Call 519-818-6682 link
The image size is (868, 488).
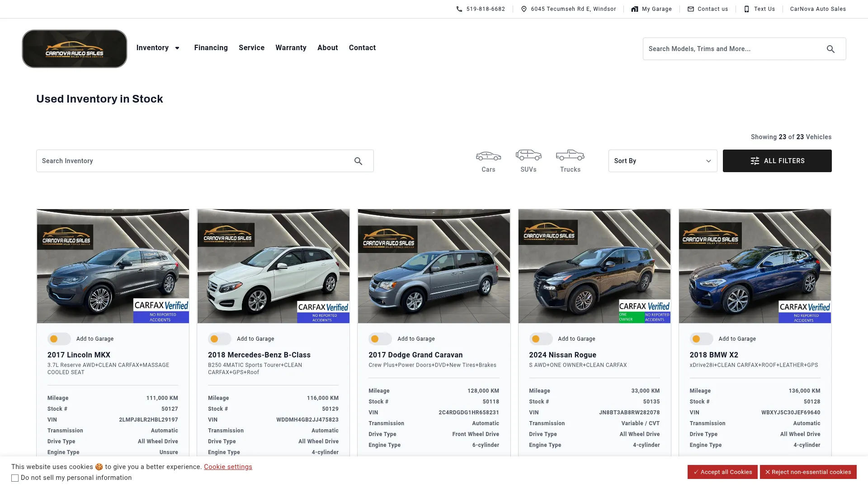(x=486, y=9)
